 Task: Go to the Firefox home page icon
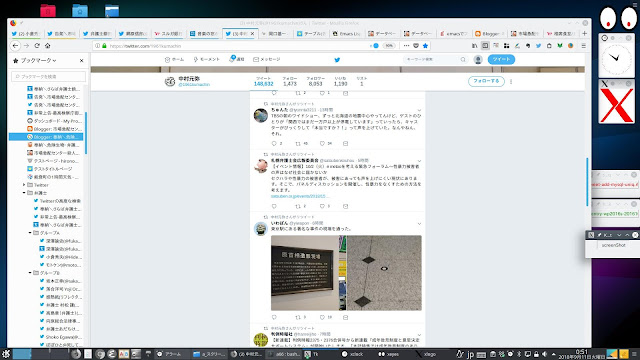coord(48,46)
